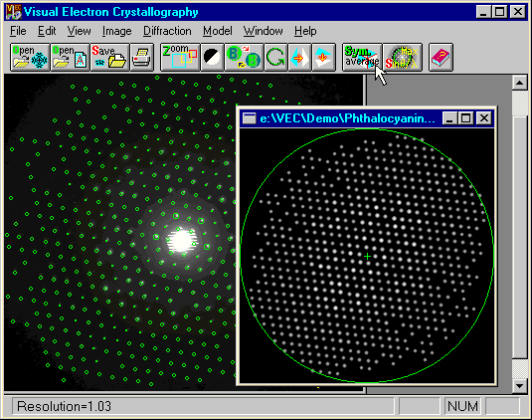Click the Max Sinθ/λ toolbar button
The height and width of the screenshot is (420, 532).
pos(403,57)
